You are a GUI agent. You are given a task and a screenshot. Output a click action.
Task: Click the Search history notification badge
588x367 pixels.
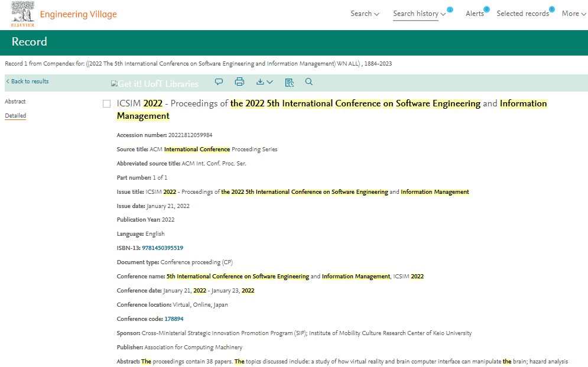click(x=450, y=9)
